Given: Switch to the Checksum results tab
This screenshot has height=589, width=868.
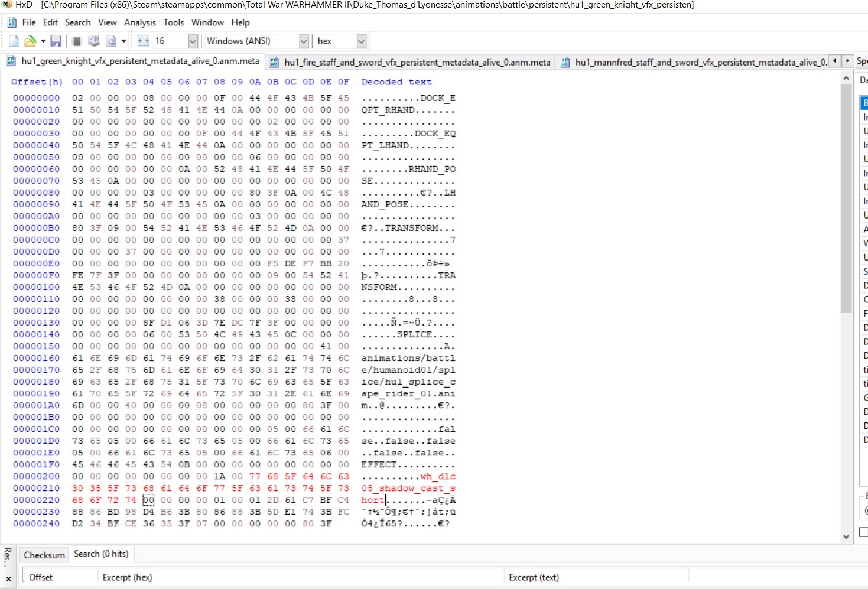Looking at the screenshot, I should [44, 555].
